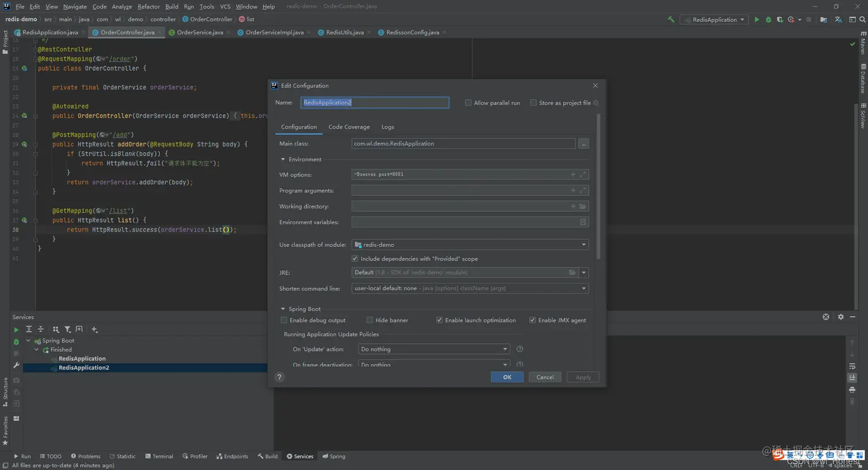Screen dimensions: 868x470
Task: Expand the VM options field editor
Action: coord(583,174)
